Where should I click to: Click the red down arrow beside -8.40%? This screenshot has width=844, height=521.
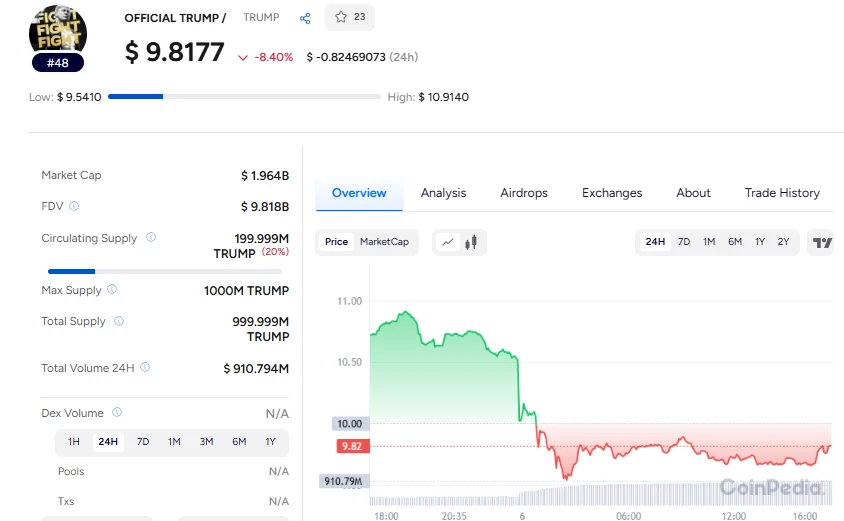[243, 58]
